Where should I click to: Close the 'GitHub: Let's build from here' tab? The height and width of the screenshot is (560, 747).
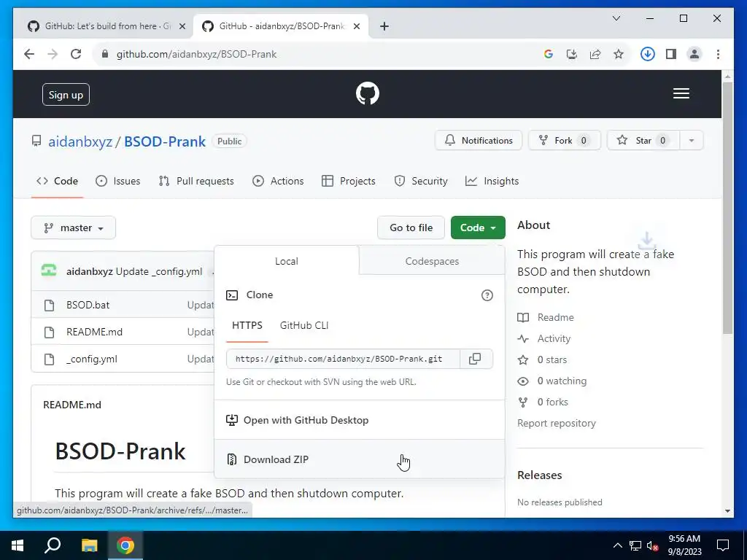182,26
